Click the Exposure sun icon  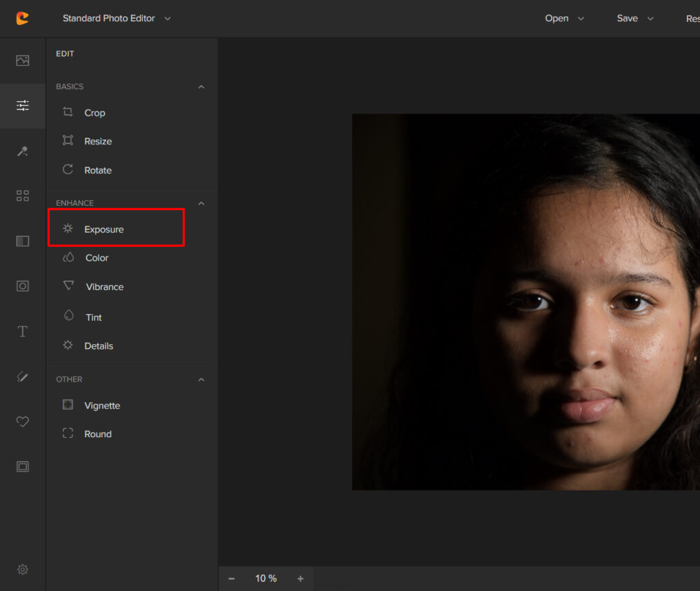(68, 228)
